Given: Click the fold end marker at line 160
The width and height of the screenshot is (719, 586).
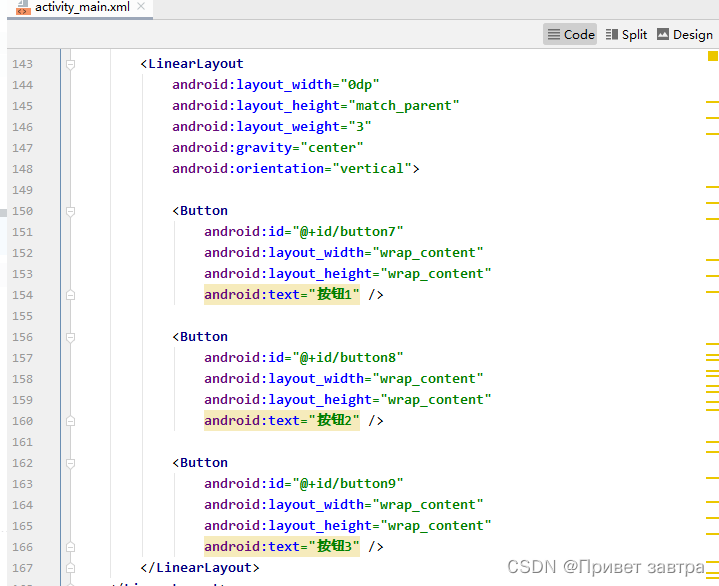Looking at the screenshot, I should point(70,421).
